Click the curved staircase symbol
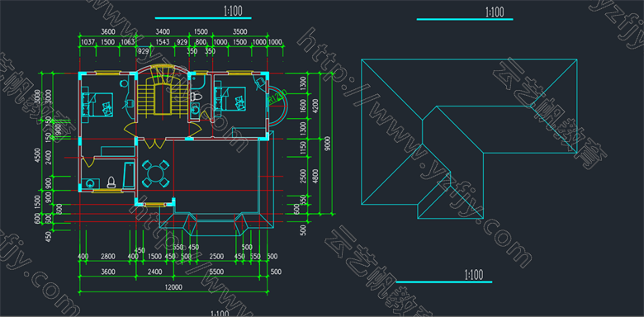Image resolution: width=644 pixels, height=317 pixels. coord(161,92)
